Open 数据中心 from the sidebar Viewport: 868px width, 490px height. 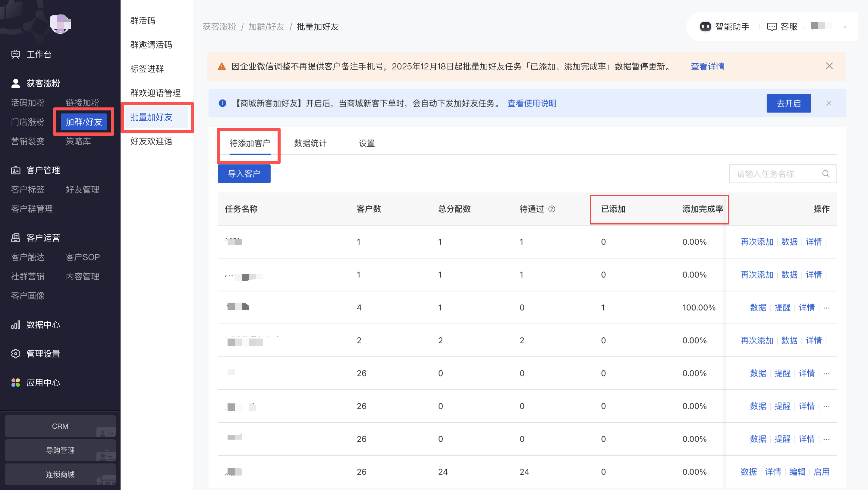pos(43,325)
